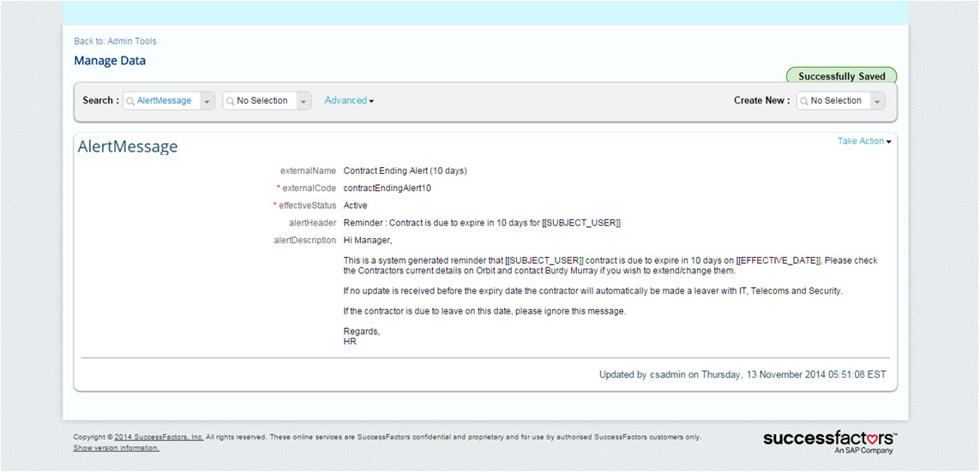Image resolution: width=980 pixels, height=472 pixels.
Task: Select the AlertMessage record title
Action: [128, 146]
